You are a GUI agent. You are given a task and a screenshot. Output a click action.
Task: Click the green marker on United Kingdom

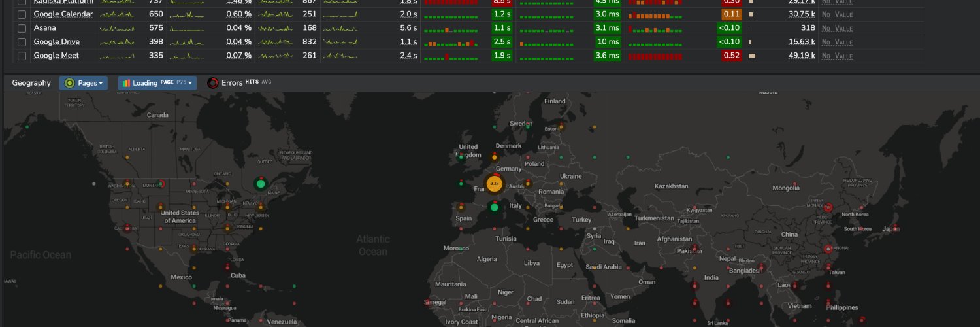pyautogui.click(x=461, y=157)
